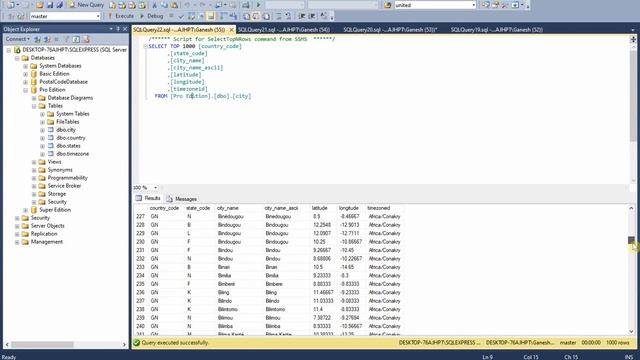Click the Save All icon

tap(59, 5)
